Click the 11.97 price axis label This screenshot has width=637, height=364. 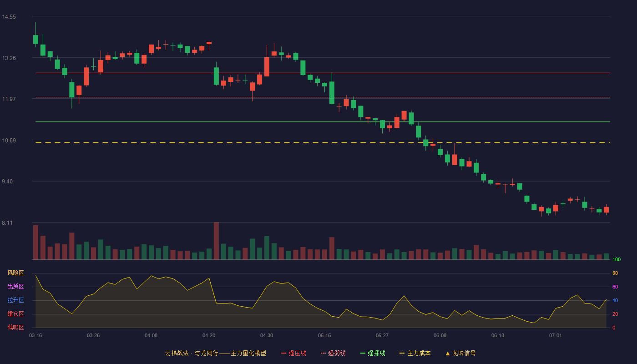click(x=9, y=99)
